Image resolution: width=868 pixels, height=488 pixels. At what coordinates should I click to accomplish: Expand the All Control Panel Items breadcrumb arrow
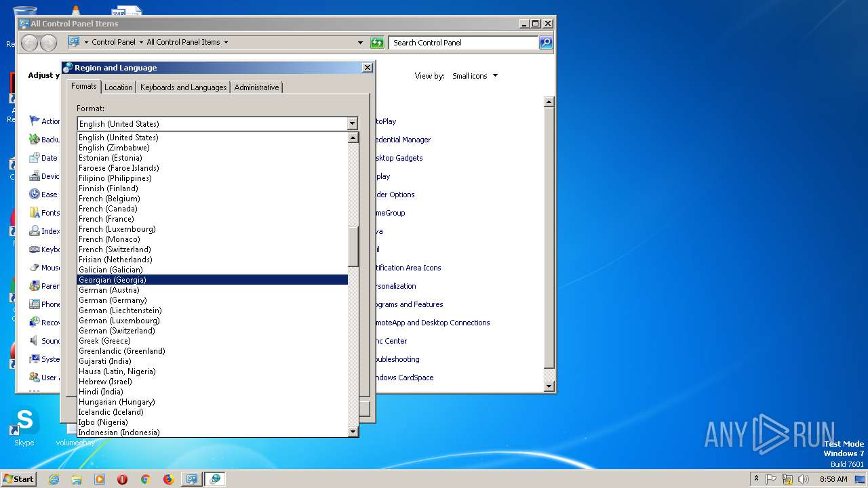[226, 42]
